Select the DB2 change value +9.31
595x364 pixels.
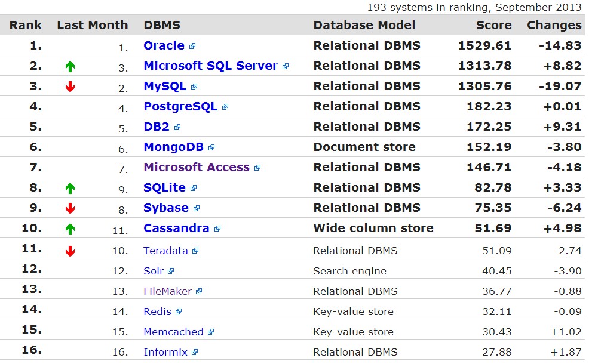coord(562,127)
